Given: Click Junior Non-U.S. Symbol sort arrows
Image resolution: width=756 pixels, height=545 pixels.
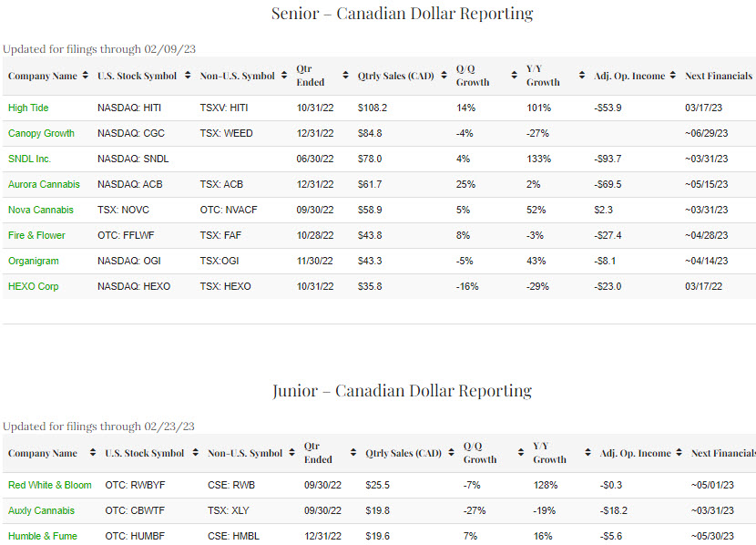Looking at the screenshot, I should [x=291, y=453].
